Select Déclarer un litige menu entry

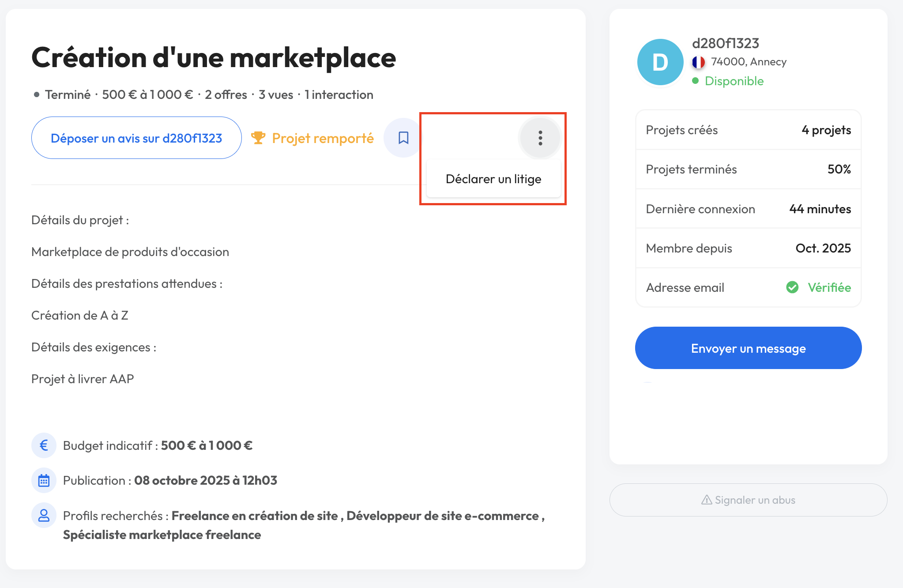[493, 179]
